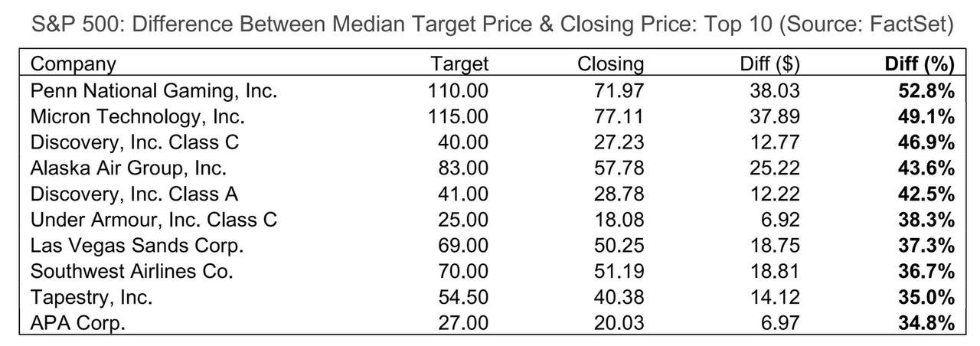The height and width of the screenshot is (346, 980).
Task: Click the Closing column header
Action: (x=610, y=65)
